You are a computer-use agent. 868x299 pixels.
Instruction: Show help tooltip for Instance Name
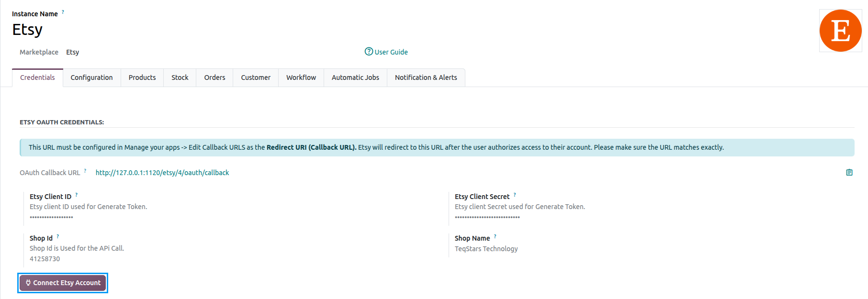tap(63, 12)
